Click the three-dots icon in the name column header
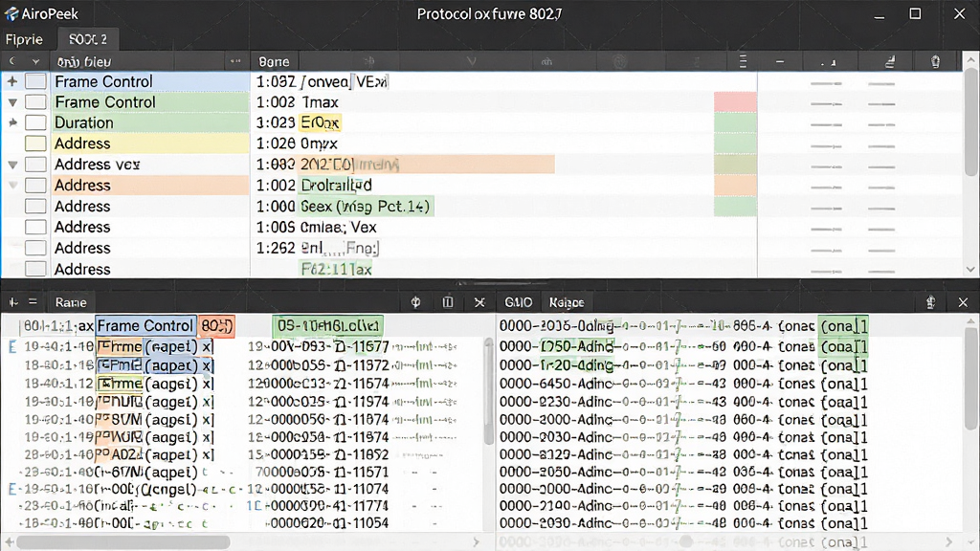The width and height of the screenshot is (980, 551). coord(235,61)
